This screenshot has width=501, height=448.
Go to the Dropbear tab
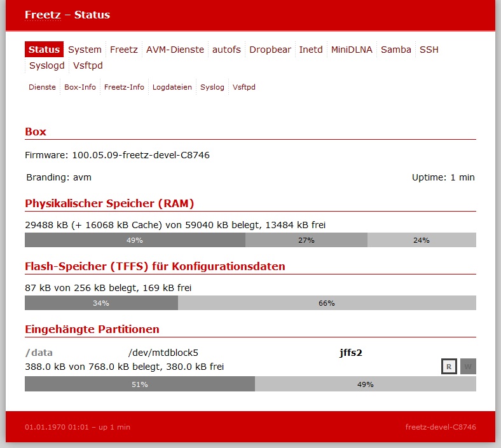point(270,50)
